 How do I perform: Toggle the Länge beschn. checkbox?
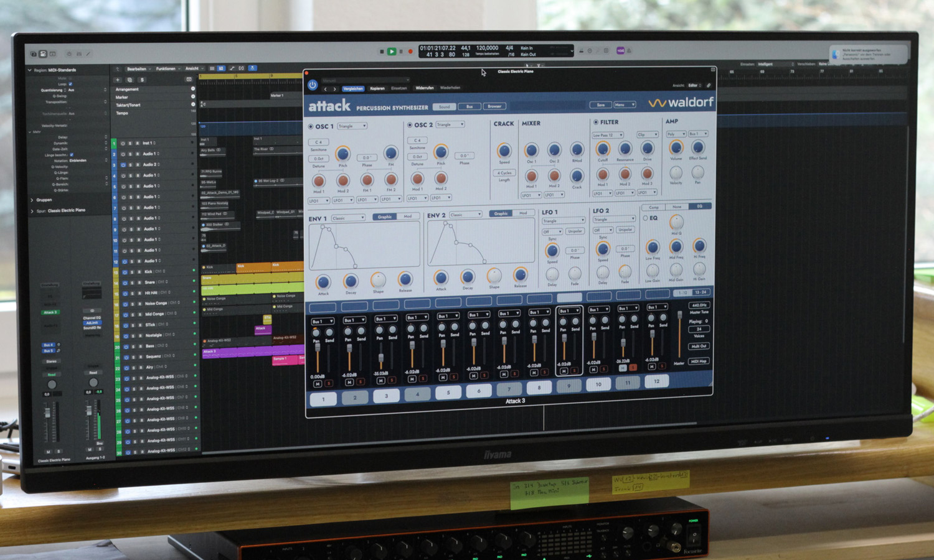pos(72,154)
